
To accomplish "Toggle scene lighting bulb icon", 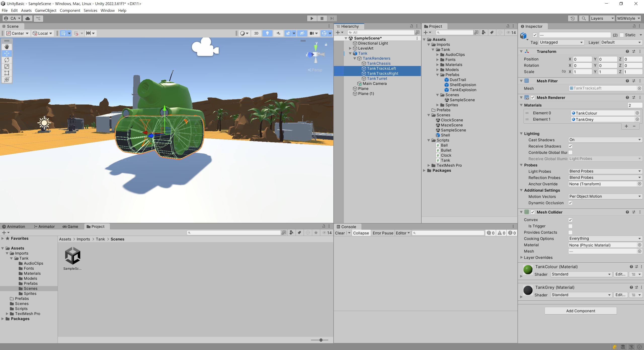I will 267,33.
